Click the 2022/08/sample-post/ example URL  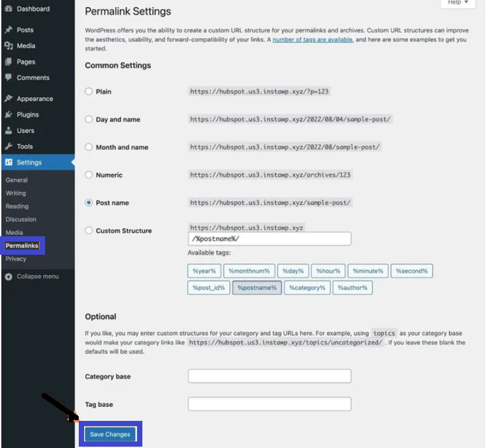coord(285,147)
